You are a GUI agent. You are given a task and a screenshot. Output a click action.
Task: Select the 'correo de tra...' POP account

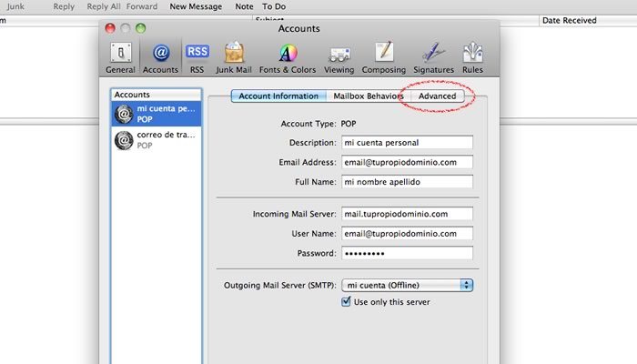tap(157, 140)
